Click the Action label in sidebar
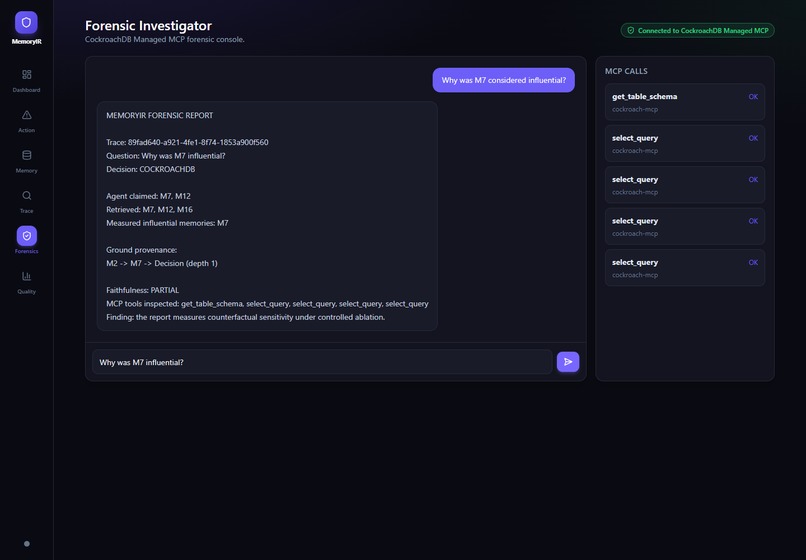This screenshot has width=806, height=560. click(x=27, y=130)
